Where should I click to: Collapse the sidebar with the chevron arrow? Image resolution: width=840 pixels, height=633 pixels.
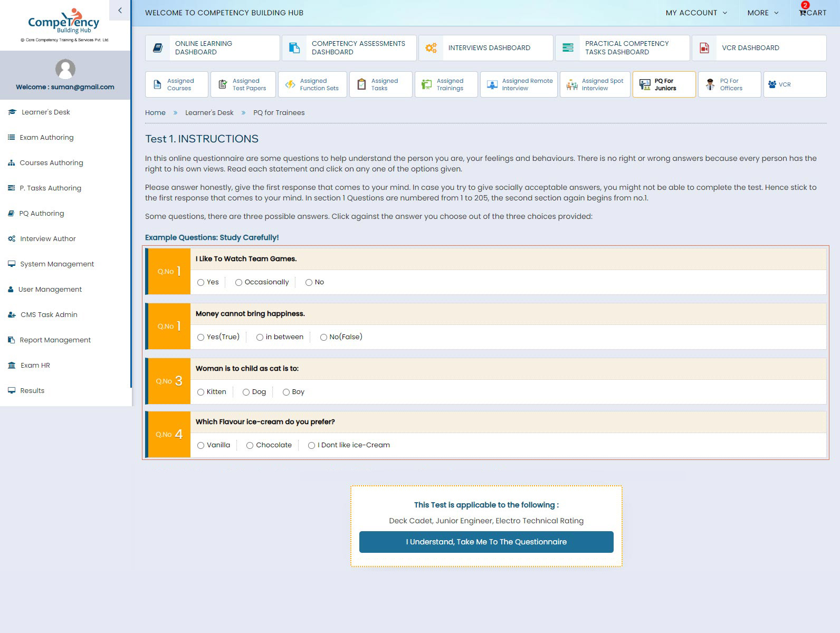click(120, 10)
